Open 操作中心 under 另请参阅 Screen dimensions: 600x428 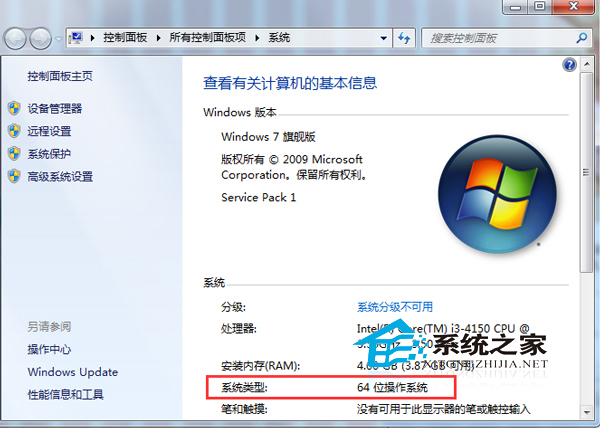[x=49, y=349]
